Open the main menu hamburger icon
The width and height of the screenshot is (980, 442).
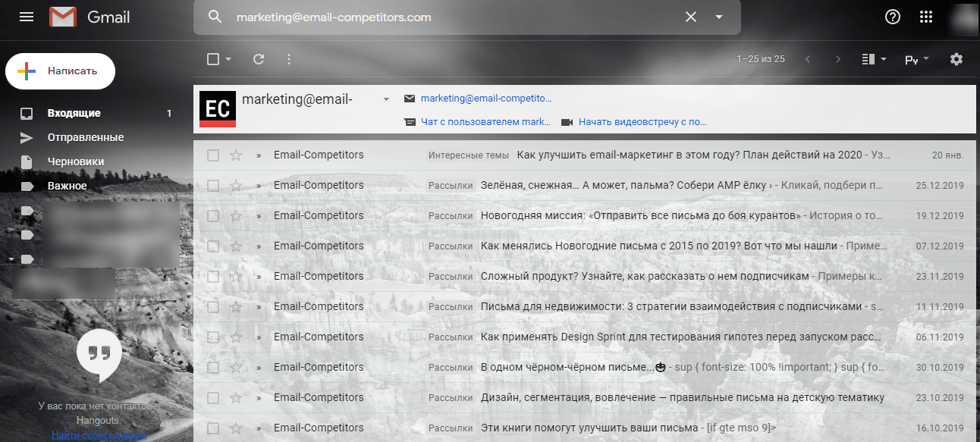pos(27,17)
